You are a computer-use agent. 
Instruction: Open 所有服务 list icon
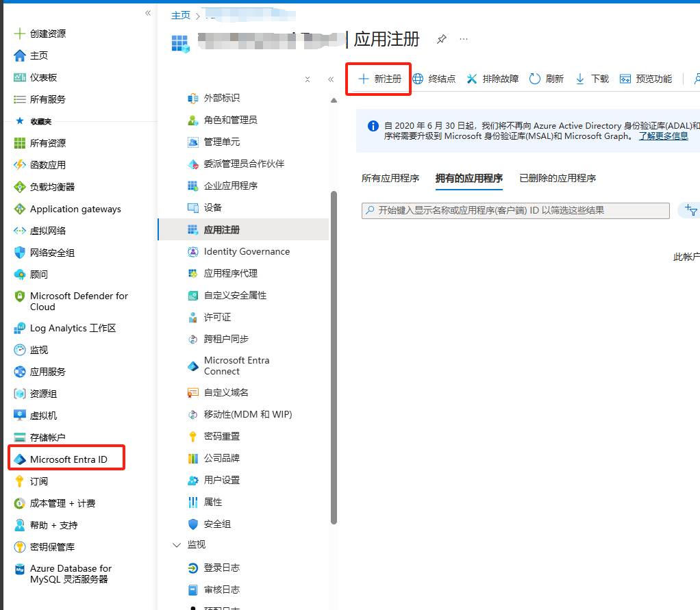(20, 99)
